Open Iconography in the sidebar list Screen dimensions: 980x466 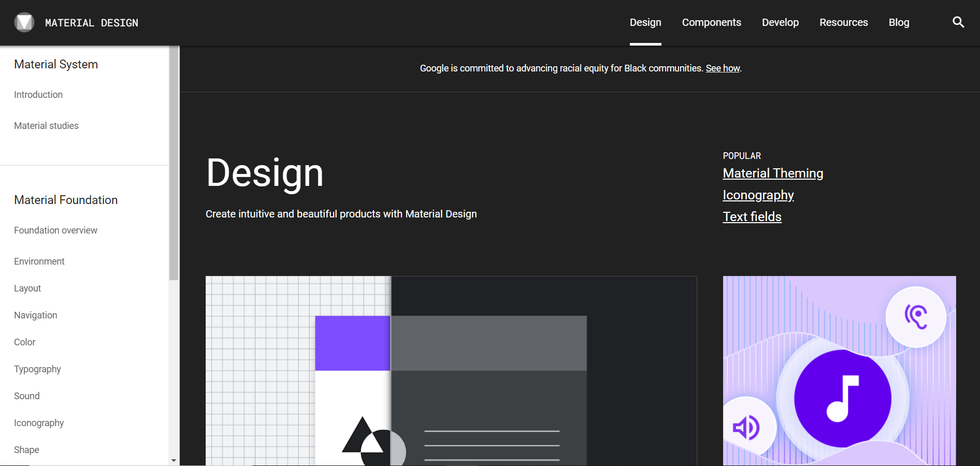tap(39, 423)
